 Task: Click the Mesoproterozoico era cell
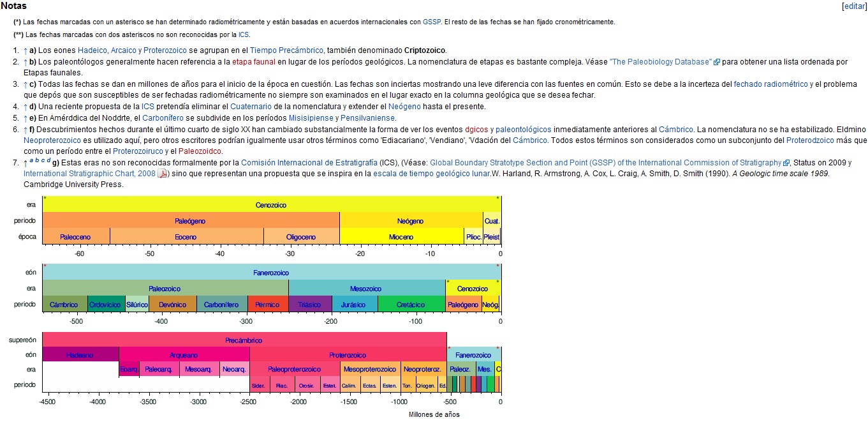click(x=370, y=369)
